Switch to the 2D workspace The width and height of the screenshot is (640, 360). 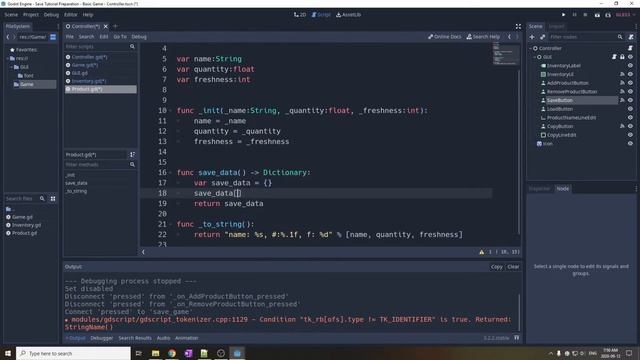(300, 15)
